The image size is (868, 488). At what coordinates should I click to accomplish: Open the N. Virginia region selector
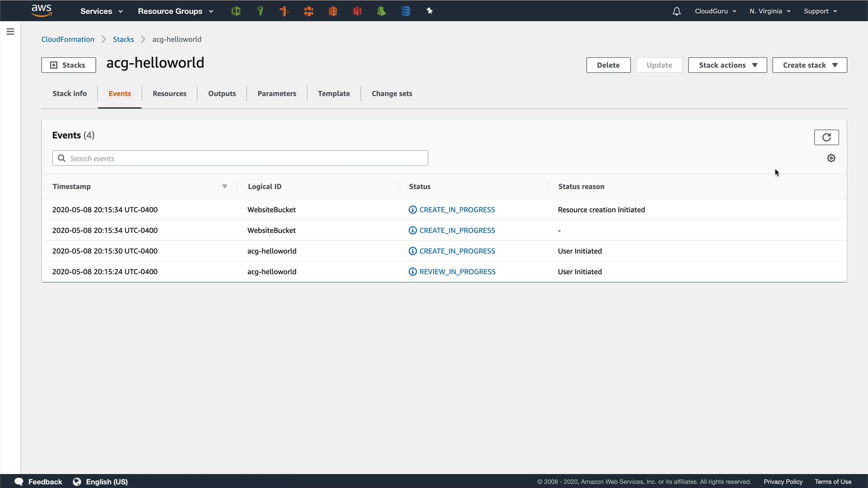(x=769, y=11)
